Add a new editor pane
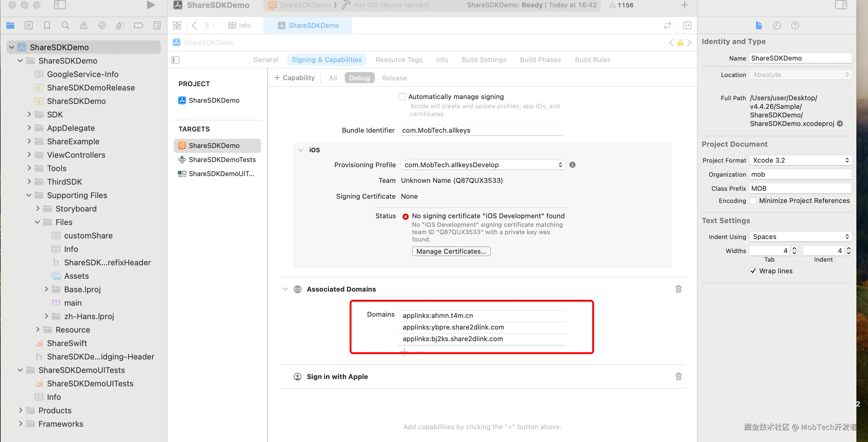Viewport: 868px width, 442px height. 687,25
